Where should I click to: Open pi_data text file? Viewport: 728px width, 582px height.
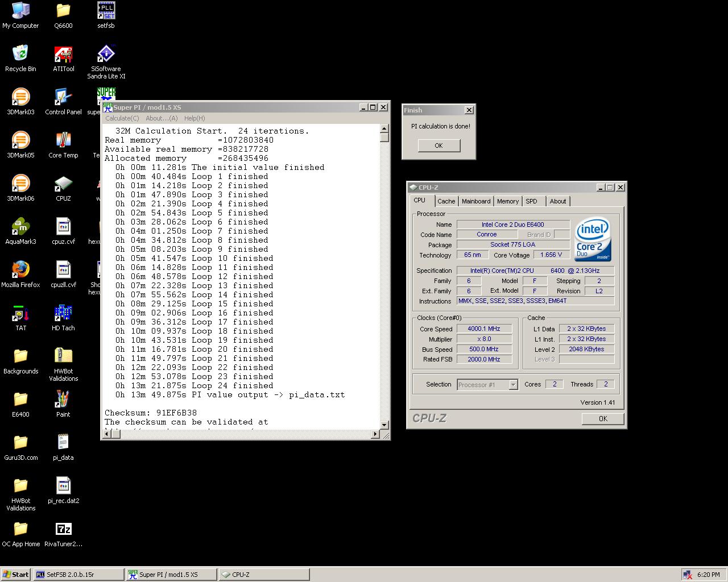click(63, 447)
